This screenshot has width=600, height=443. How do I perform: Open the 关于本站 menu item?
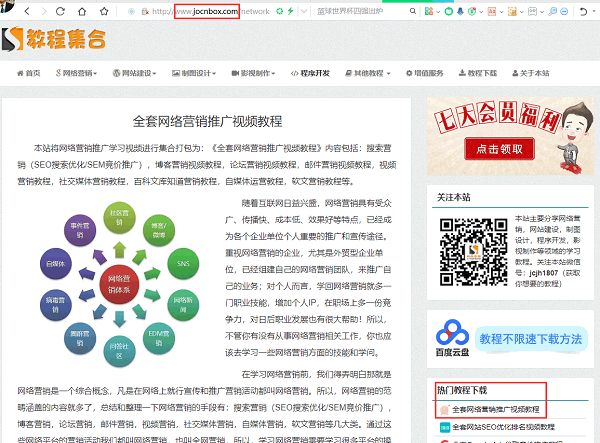(x=531, y=73)
